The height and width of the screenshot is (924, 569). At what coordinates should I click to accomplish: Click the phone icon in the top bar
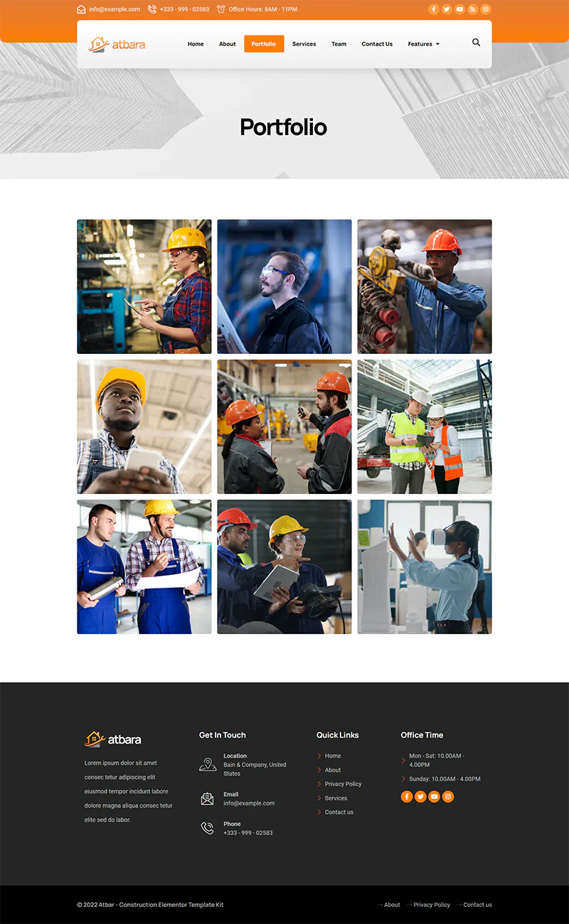click(152, 9)
